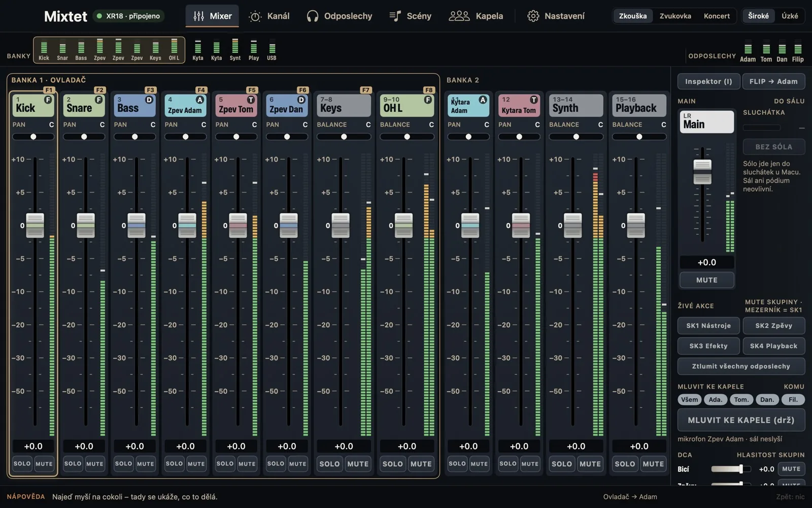Screen dimensions: 812x508
Task: Open the Mixer tab with sliders icon
Action: (x=212, y=16)
